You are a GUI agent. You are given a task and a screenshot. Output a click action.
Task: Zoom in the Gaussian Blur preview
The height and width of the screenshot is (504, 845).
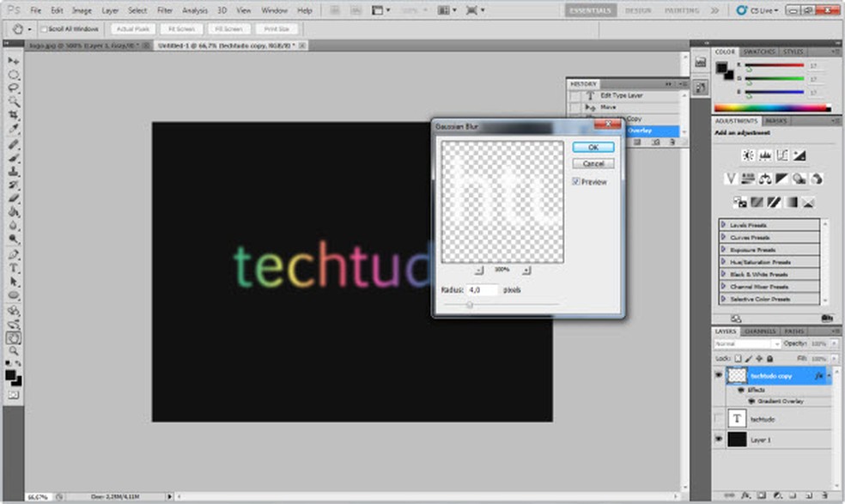526,270
